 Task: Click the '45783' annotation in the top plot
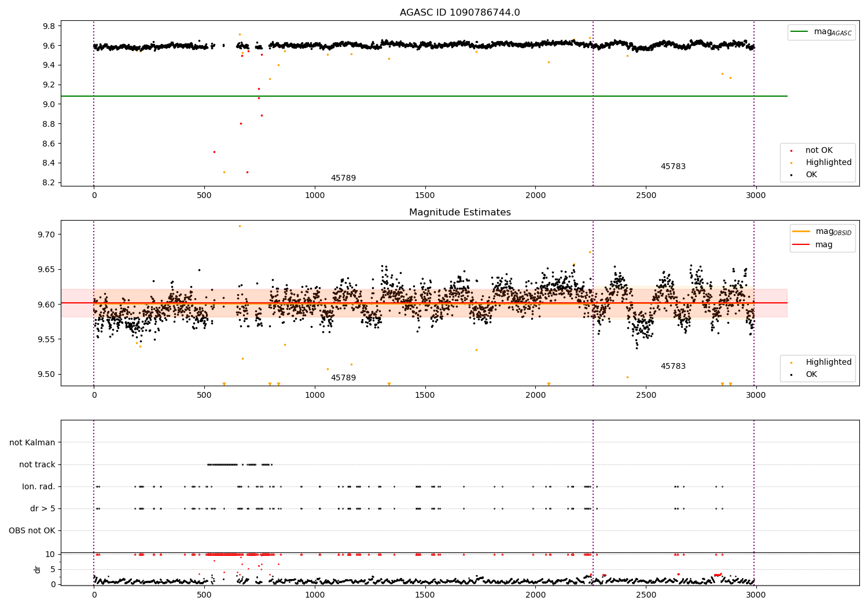pyautogui.click(x=673, y=167)
